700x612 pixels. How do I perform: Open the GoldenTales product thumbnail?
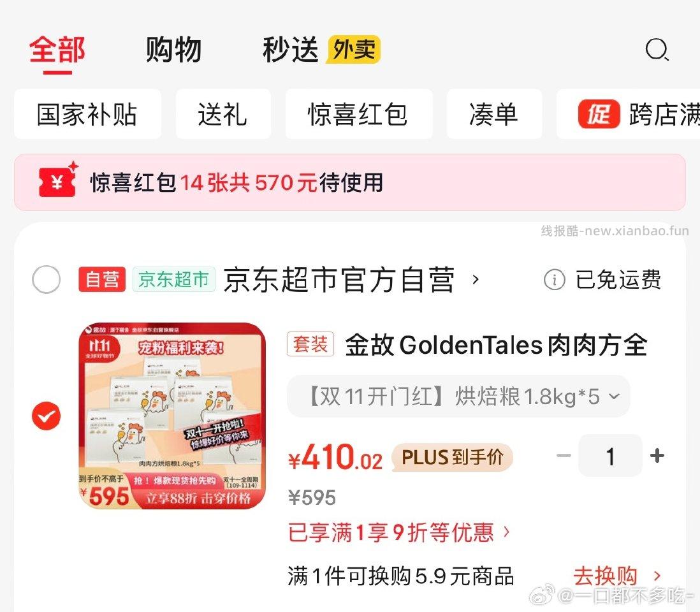(172, 416)
